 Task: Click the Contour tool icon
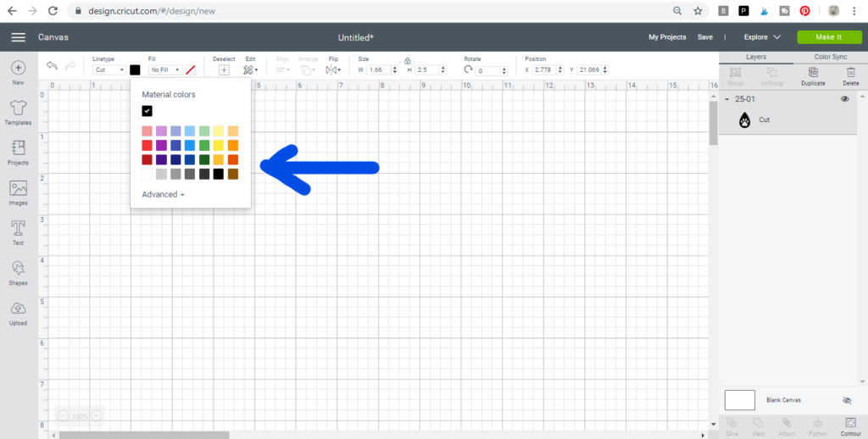click(850, 423)
